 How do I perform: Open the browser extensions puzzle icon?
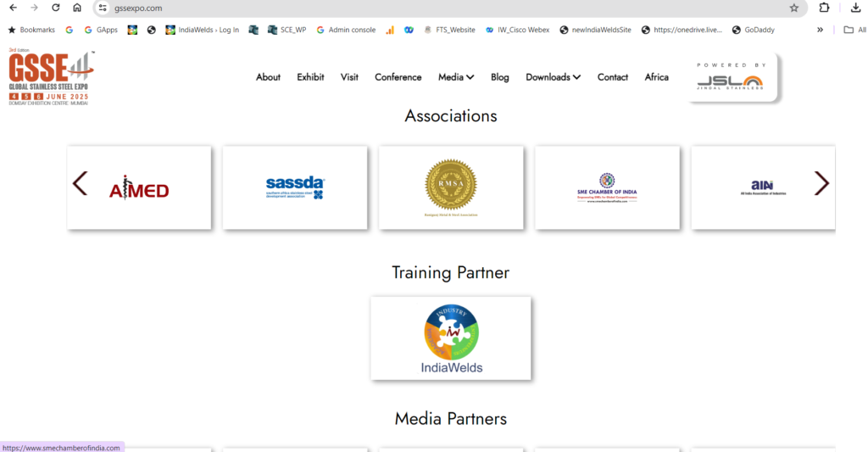[824, 8]
